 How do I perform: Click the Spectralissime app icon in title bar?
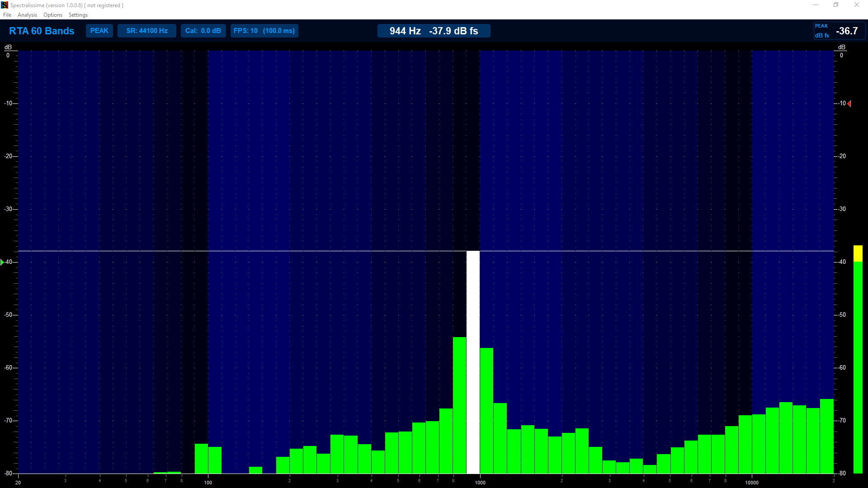click(5, 5)
